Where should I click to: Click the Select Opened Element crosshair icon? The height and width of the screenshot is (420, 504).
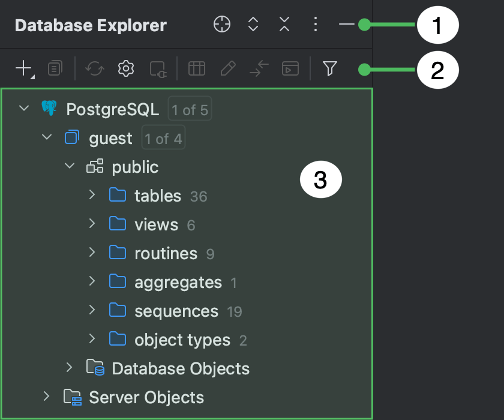(x=221, y=25)
